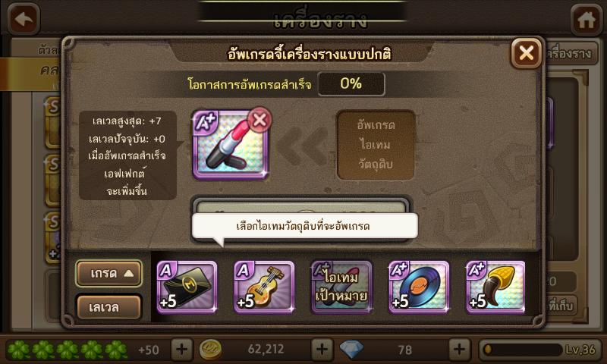Close the upgrade dialog
The width and height of the screenshot is (607, 364).
527,52
